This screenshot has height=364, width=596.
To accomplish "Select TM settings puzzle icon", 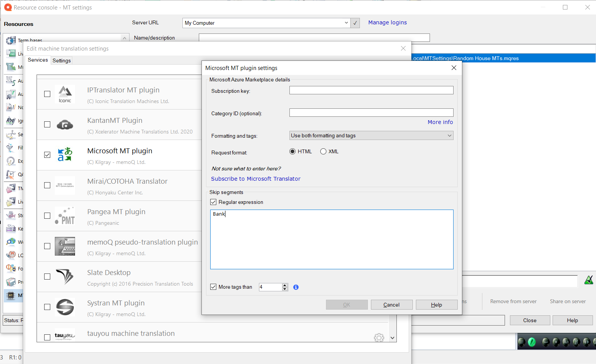I will point(11,188).
